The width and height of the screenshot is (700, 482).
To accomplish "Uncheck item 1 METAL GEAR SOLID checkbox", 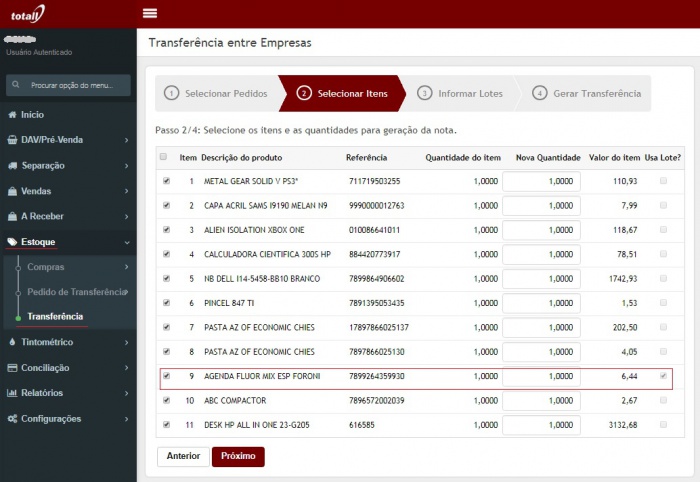I will 166,181.
